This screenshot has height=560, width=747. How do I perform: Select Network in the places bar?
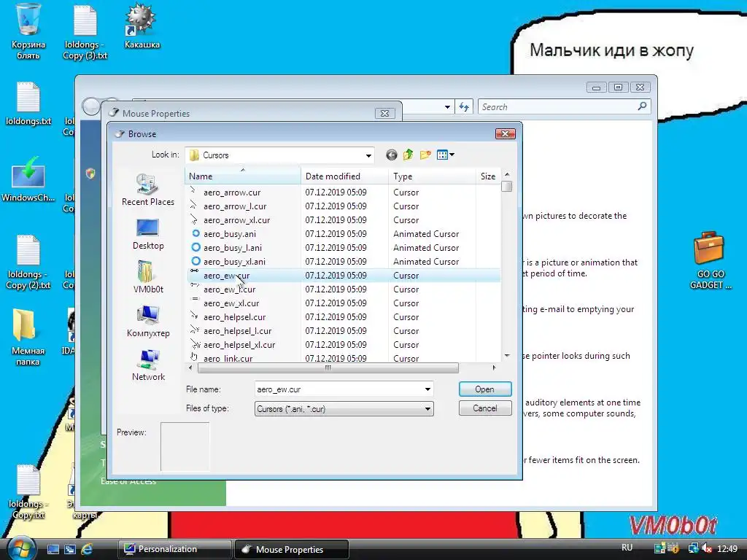(x=147, y=365)
